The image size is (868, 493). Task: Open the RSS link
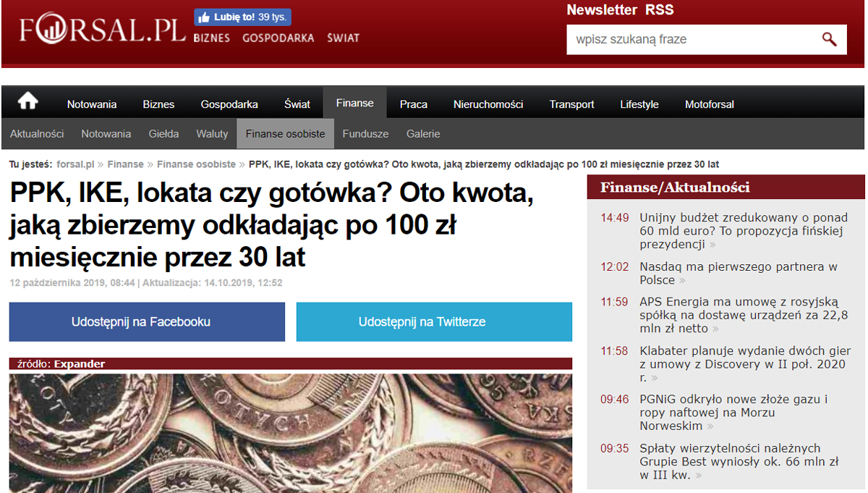659,9
